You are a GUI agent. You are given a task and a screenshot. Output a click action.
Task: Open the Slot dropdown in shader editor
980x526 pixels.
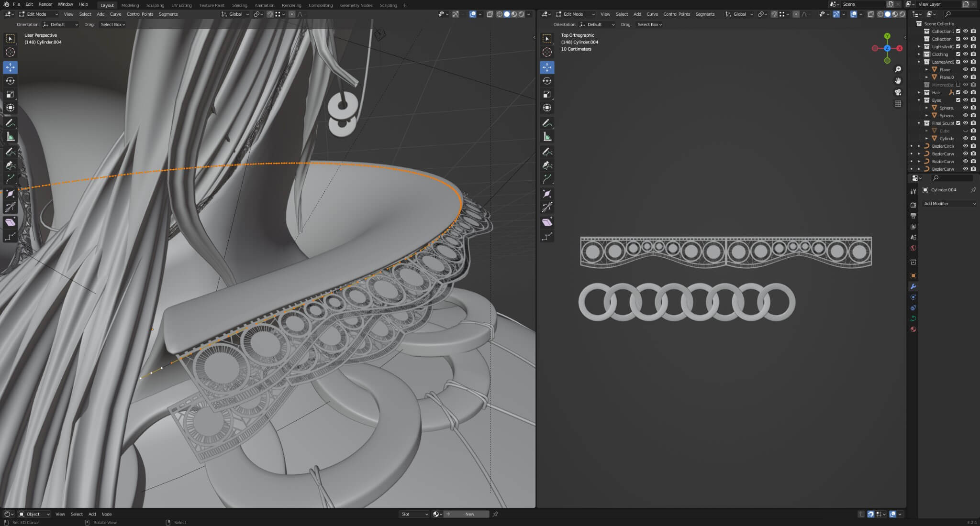414,514
